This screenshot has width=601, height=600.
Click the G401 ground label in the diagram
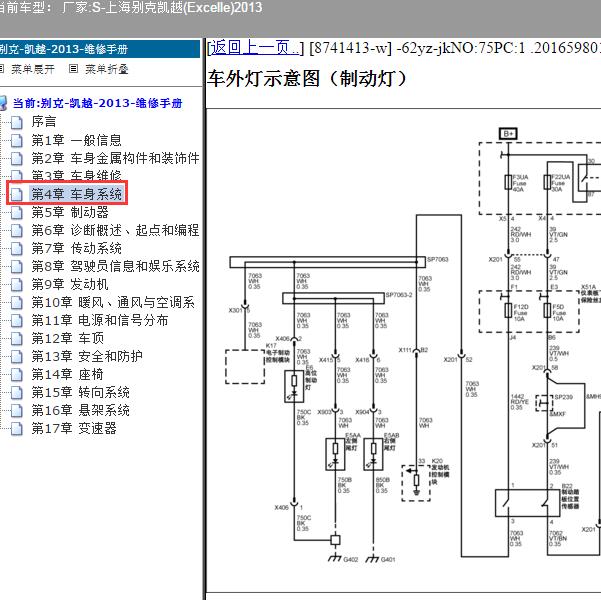tap(388, 559)
